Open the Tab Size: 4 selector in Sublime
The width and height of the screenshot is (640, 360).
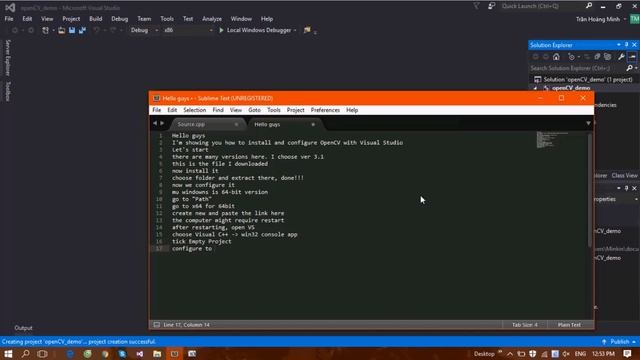coord(525,324)
